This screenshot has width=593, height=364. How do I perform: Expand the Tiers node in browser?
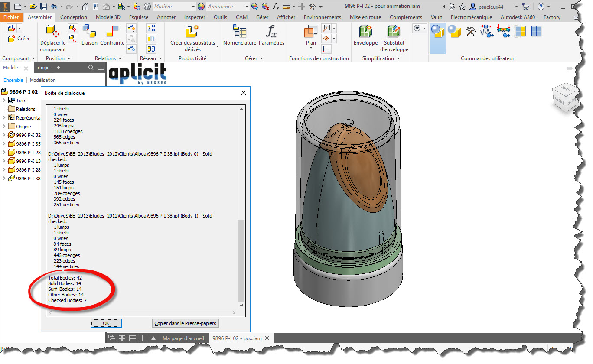(5, 101)
